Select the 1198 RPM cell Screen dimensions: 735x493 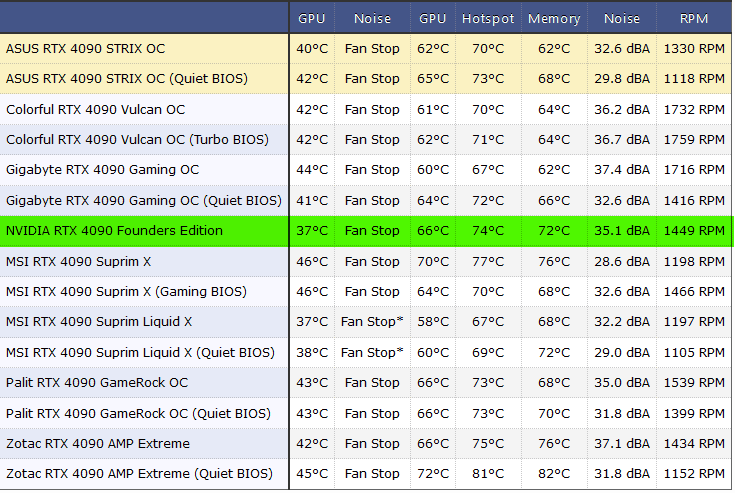[x=694, y=261]
